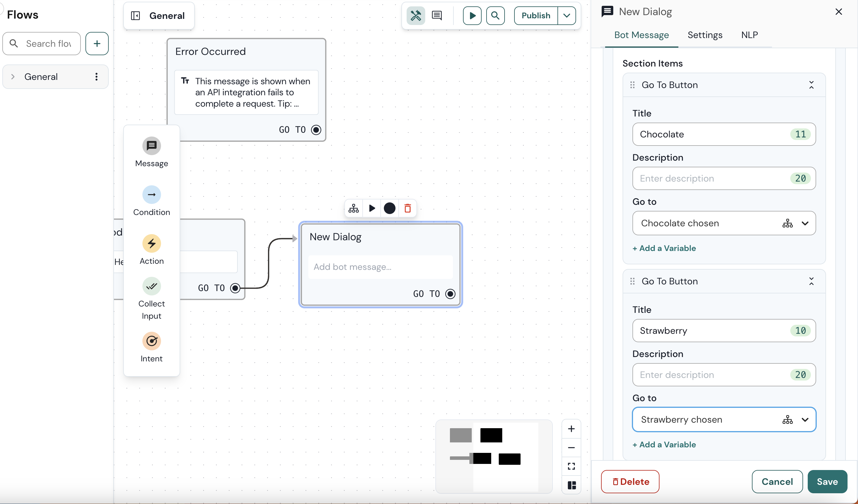Select GO TO radio on New Dialog node
Viewport: 858px width, 504px height.
coord(451,293)
